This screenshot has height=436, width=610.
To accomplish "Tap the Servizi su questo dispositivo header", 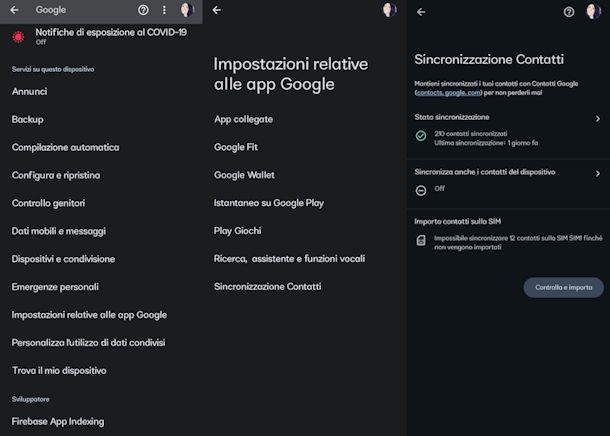I will (53, 69).
